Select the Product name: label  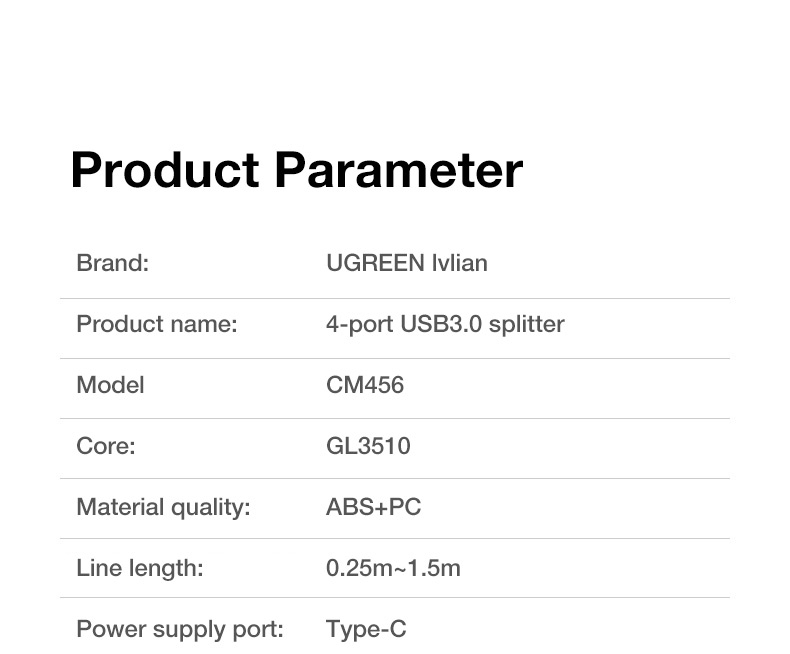pos(156,324)
